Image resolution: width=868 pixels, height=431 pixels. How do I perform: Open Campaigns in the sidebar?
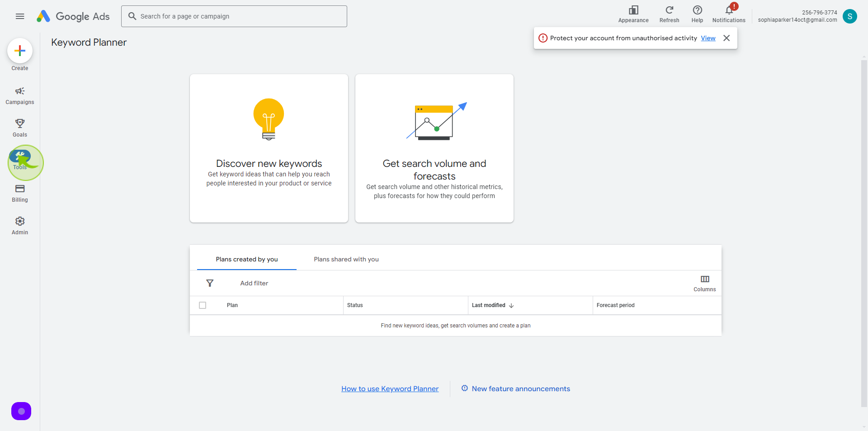[x=20, y=96]
